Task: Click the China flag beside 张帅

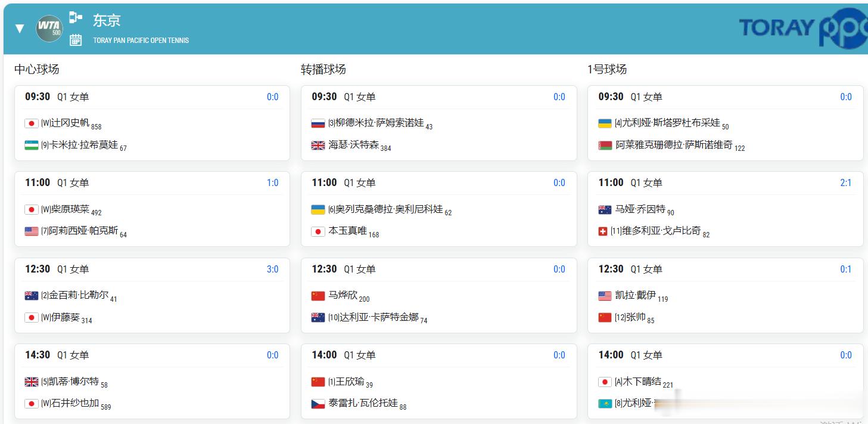Action: pos(605,317)
